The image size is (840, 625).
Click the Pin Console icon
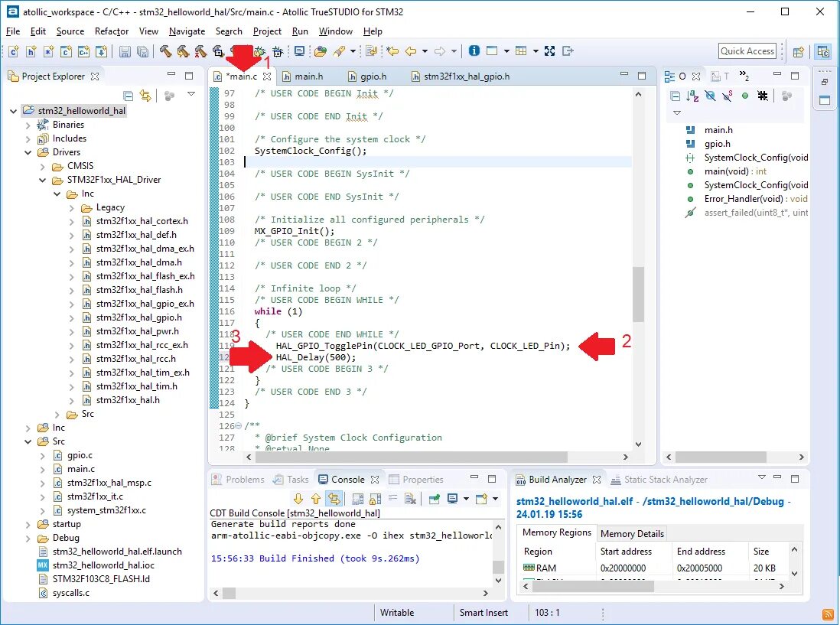click(435, 499)
